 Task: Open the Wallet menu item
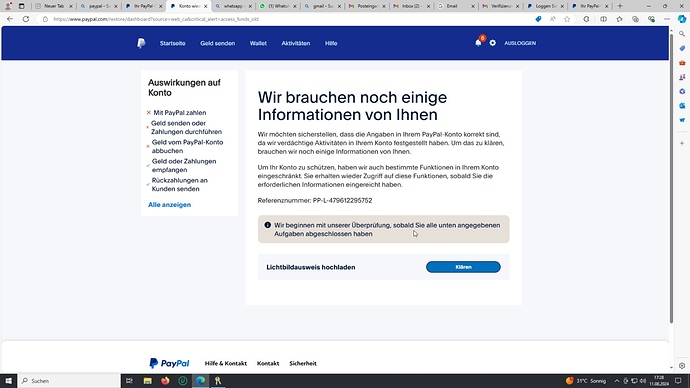point(258,43)
